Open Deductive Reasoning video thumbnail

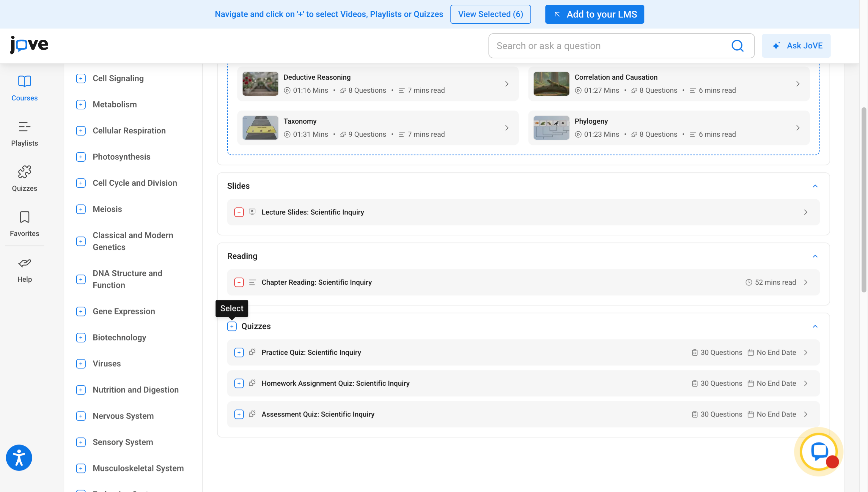click(260, 84)
